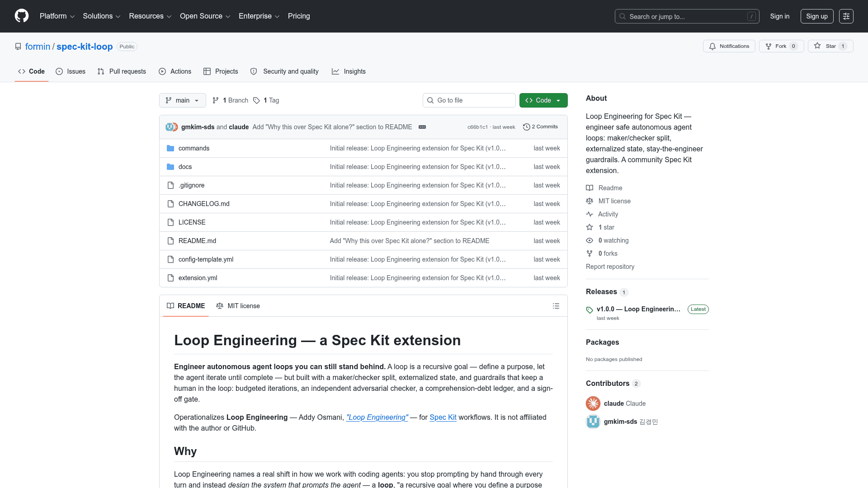This screenshot has height=488, width=868.
Task: Click the docs folder icon
Action: 170,167
